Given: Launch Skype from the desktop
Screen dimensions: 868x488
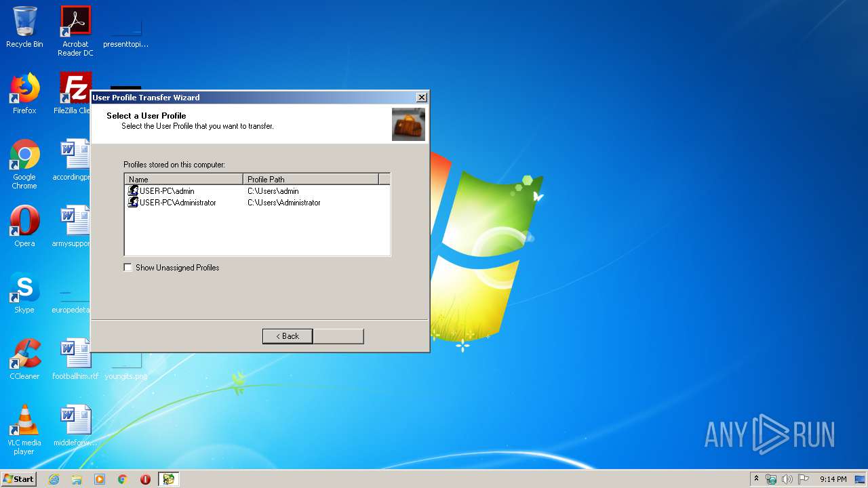Looking at the screenshot, I should tap(24, 293).
